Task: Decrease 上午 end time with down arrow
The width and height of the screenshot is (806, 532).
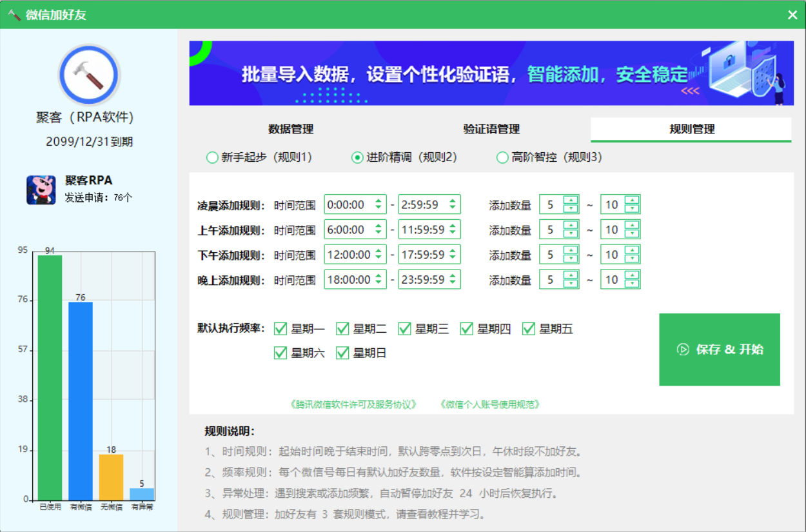Action: (x=453, y=233)
